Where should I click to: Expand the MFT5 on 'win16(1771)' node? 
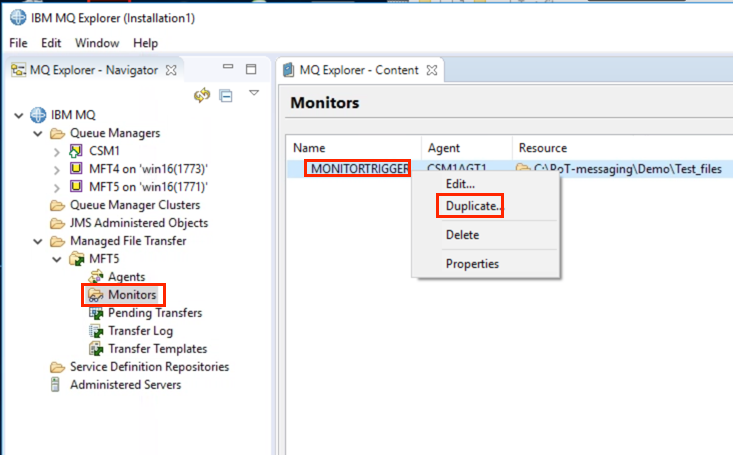pos(57,188)
